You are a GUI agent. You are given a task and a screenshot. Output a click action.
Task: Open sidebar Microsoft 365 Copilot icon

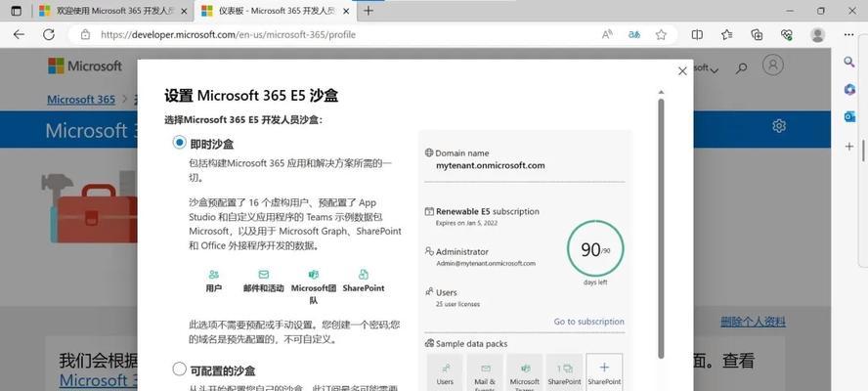pos(849,89)
